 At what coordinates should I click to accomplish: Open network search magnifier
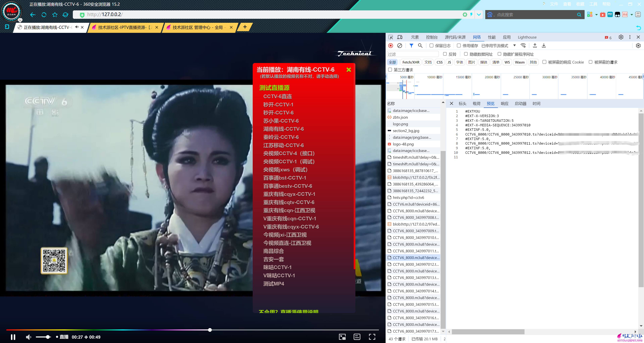pos(420,46)
